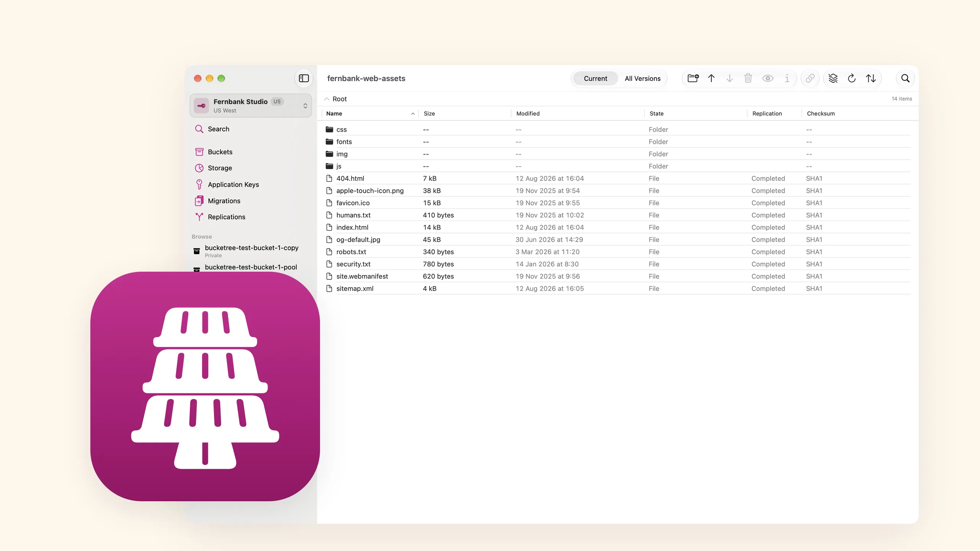The image size is (980, 551).
Task: Select the sitemap.xml file
Action: pos(617,289)
